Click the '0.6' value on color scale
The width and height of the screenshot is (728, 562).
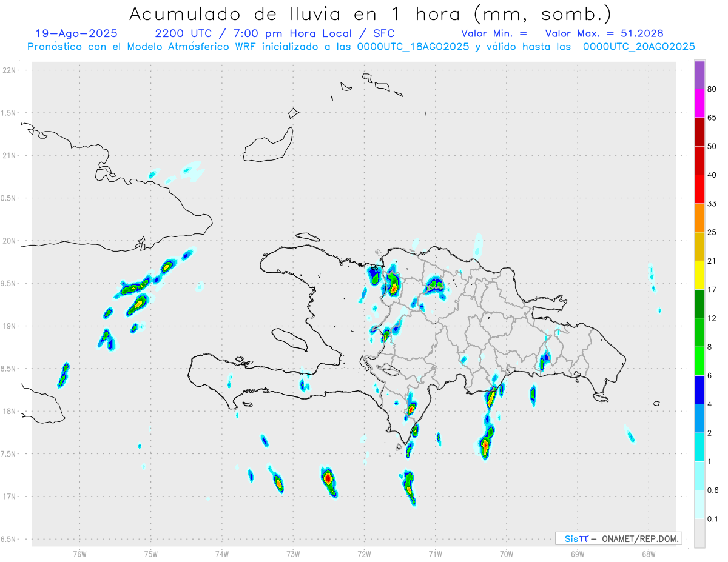coord(713,490)
